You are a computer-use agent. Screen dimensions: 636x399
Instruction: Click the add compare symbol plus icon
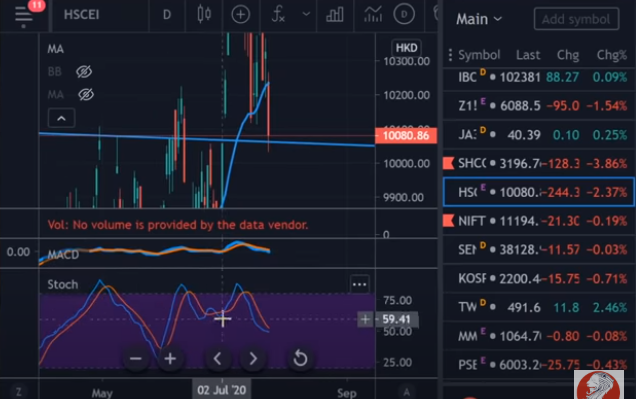point(241,15)
